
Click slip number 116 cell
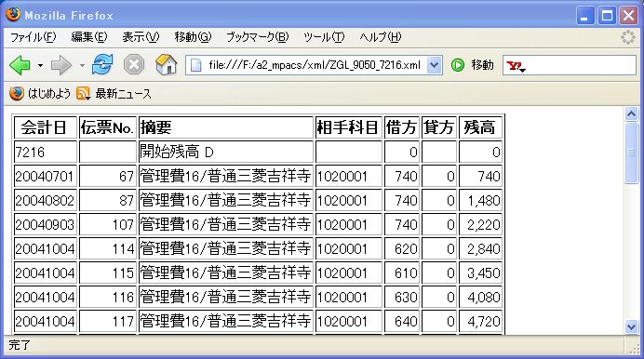click(108, 297)
